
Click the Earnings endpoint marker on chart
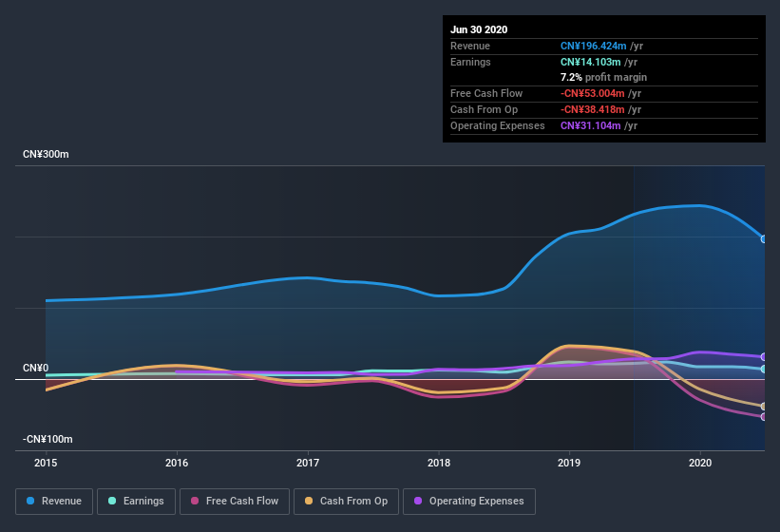pyautogui.click(x=764, y=369)
